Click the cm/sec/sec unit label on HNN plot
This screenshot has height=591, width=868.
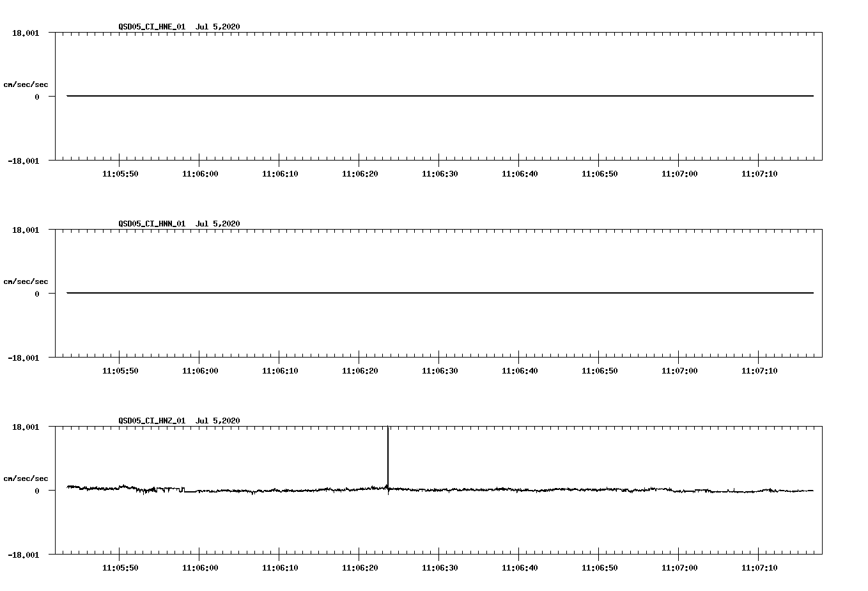pos(26,281)
